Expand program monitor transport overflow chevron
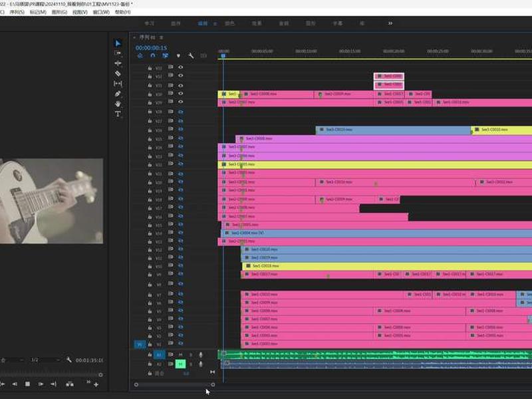Viewport: 532px width, 399px height. point(88,382)
